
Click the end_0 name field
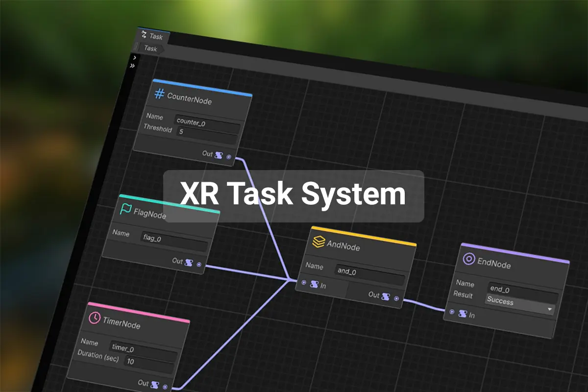(x=523, y=292)
